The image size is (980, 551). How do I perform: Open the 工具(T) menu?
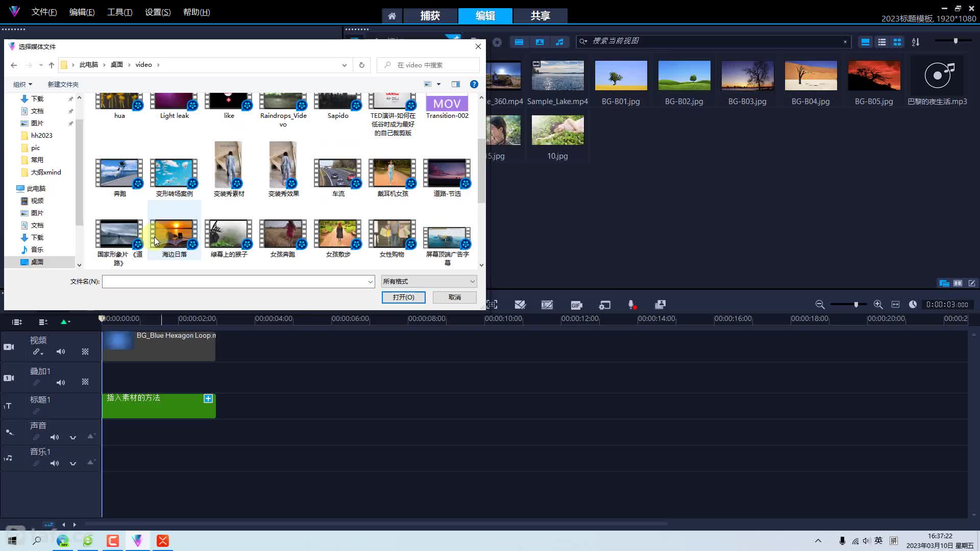(120, 12)
